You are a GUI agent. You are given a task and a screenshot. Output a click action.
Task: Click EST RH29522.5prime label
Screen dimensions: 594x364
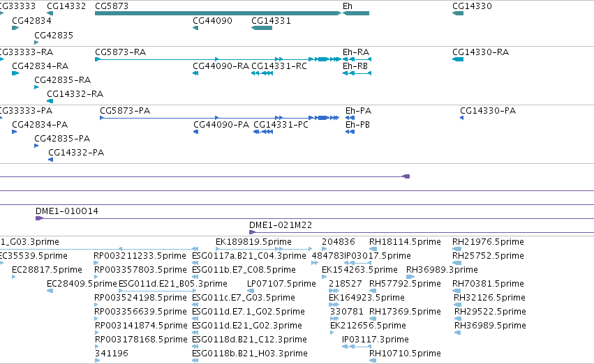click(x=490, y=312)
